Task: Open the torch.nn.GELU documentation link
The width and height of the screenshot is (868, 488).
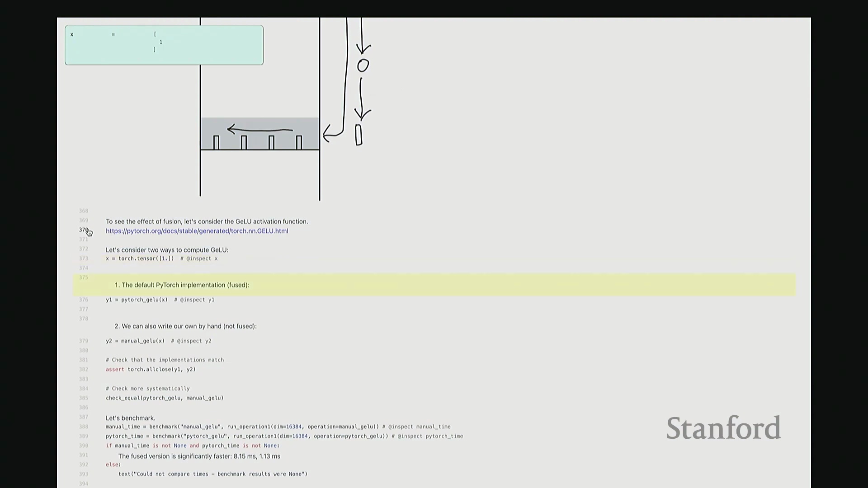Action: (197, 231)
